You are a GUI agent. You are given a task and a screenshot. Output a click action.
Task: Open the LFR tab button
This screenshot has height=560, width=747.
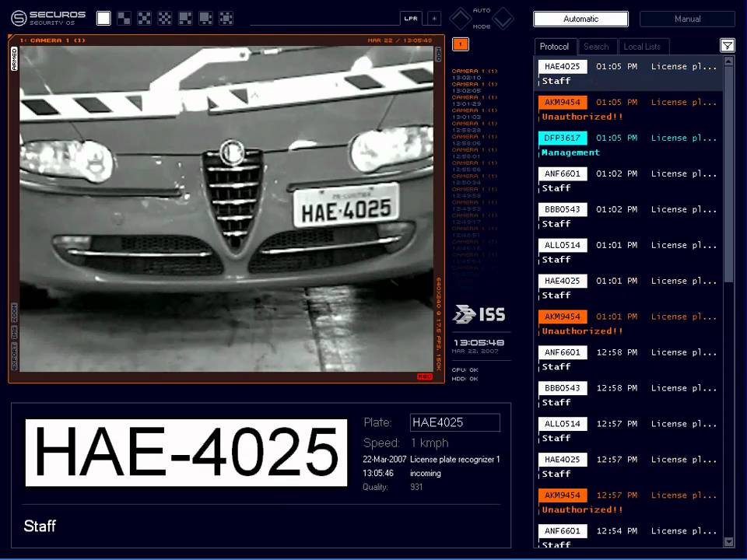point(411,18)
